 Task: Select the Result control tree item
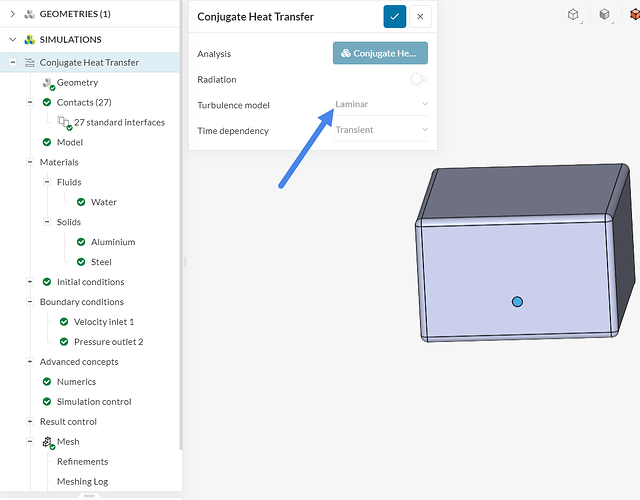[68, 422]
